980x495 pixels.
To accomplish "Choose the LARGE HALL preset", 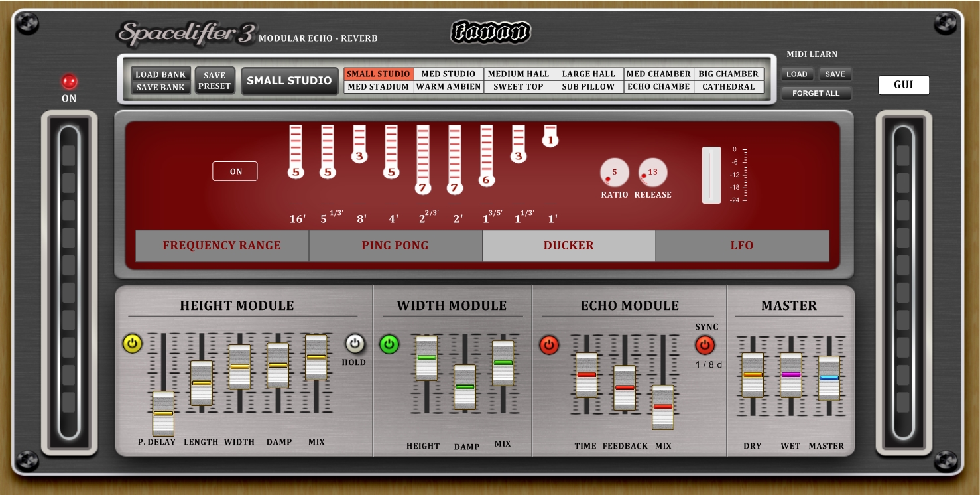I will (589, 74).
